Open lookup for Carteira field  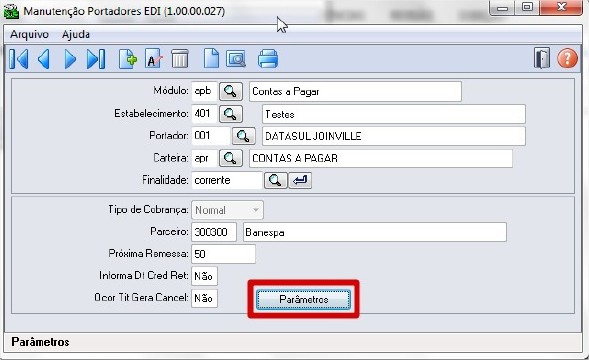(231, 158)
